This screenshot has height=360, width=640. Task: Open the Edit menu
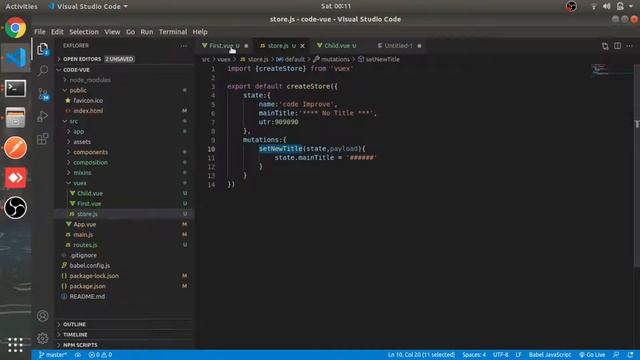pos(57,32)
